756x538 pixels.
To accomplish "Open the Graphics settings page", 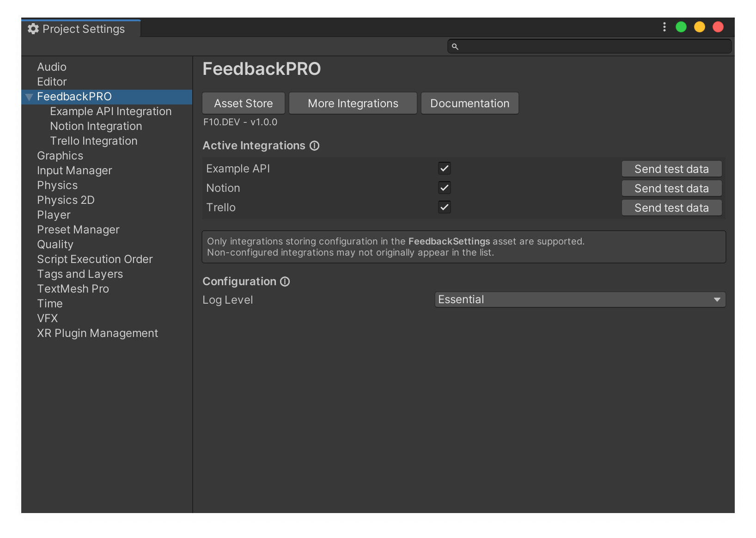I will click(60, 156).
